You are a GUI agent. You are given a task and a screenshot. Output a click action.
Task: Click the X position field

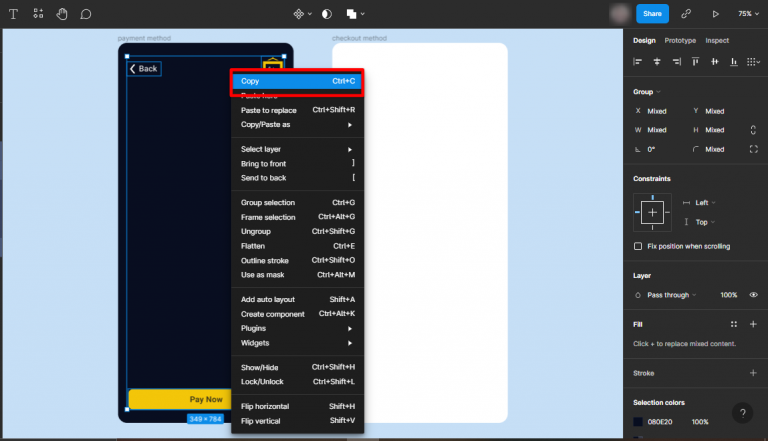point(657,111)
